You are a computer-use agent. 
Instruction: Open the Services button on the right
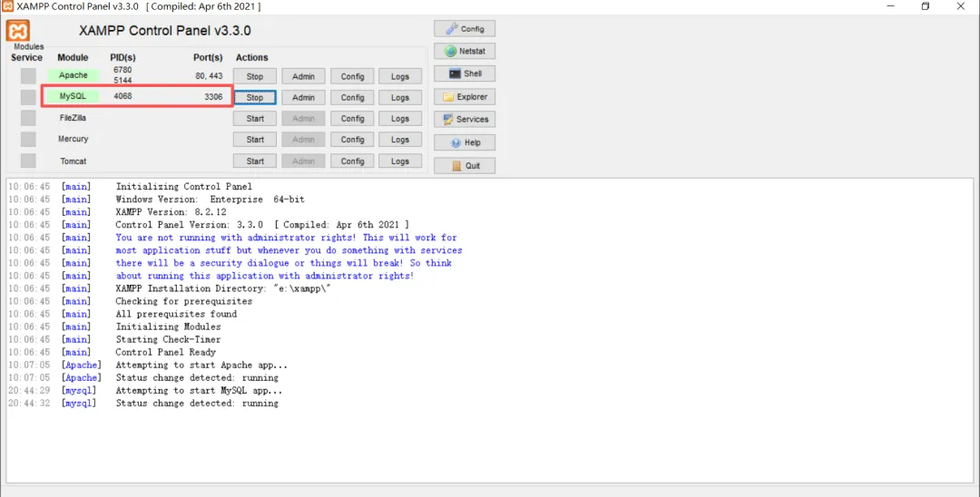coord(465,119)
